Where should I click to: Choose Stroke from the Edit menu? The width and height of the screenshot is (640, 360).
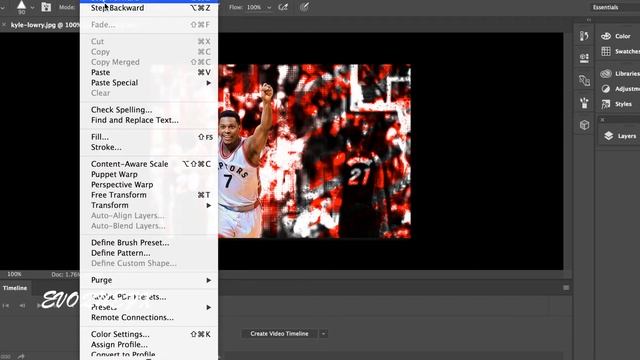click(x=149, y=147)
